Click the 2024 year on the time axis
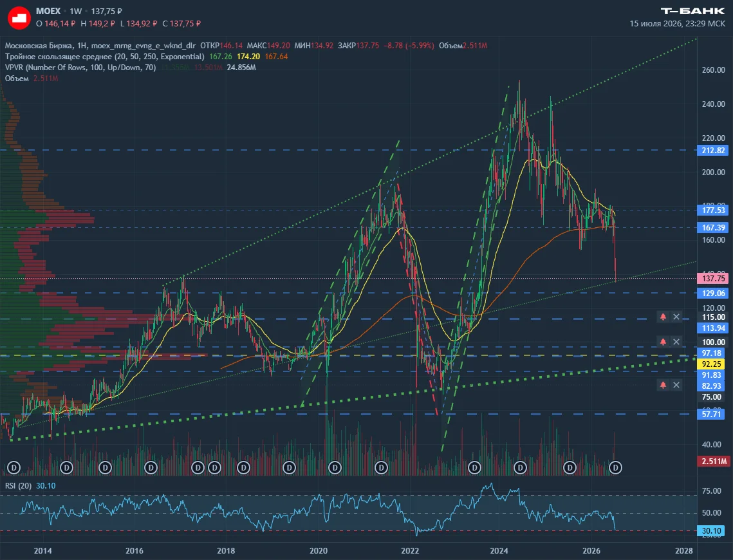The width and height of the screenshot is (733, 560). point(499,550)
